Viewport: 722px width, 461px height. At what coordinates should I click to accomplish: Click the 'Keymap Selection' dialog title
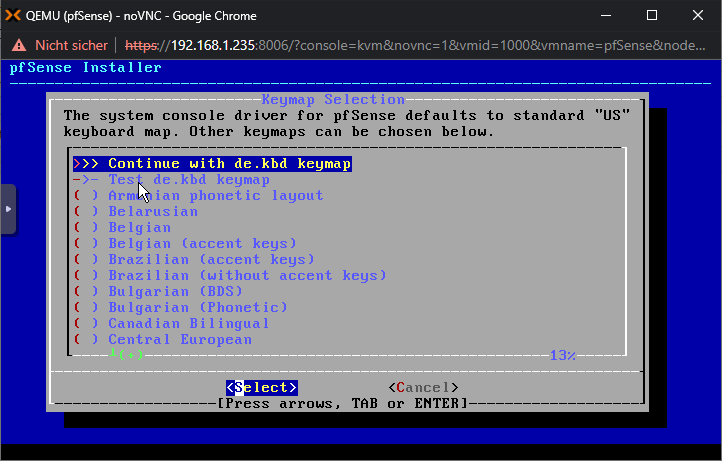click(333, 99)
